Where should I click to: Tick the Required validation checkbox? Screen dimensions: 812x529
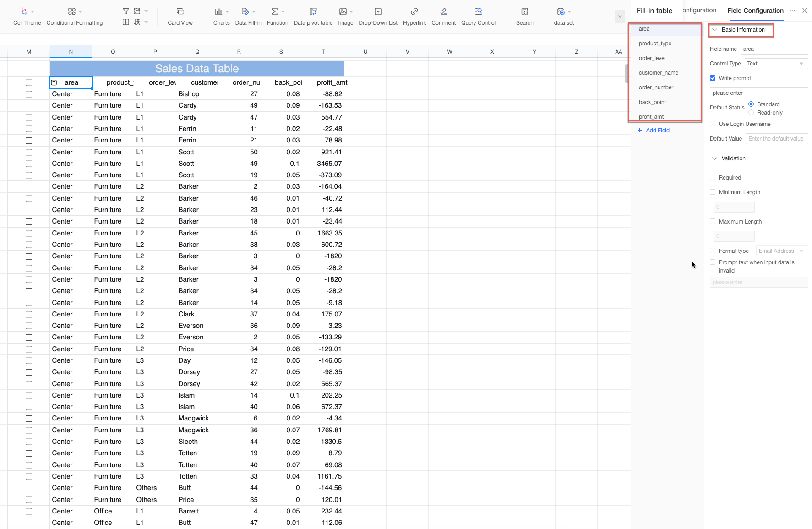pyautogui.click(x=713, y=178)
